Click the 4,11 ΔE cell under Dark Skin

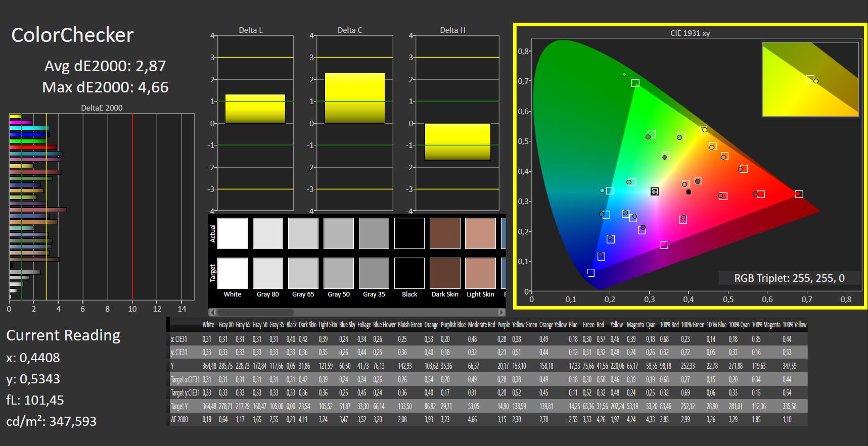click(303, 419)
